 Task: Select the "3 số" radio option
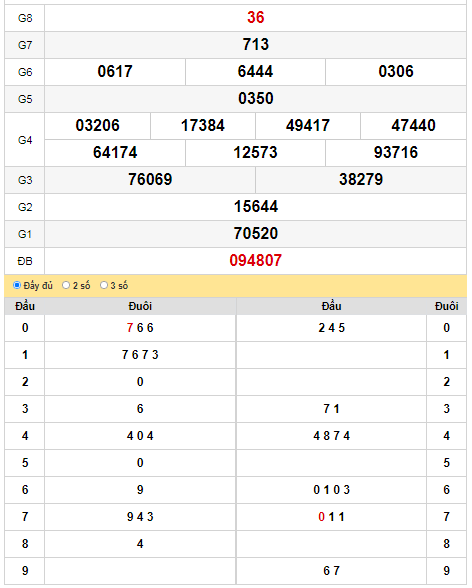[104, 285]
